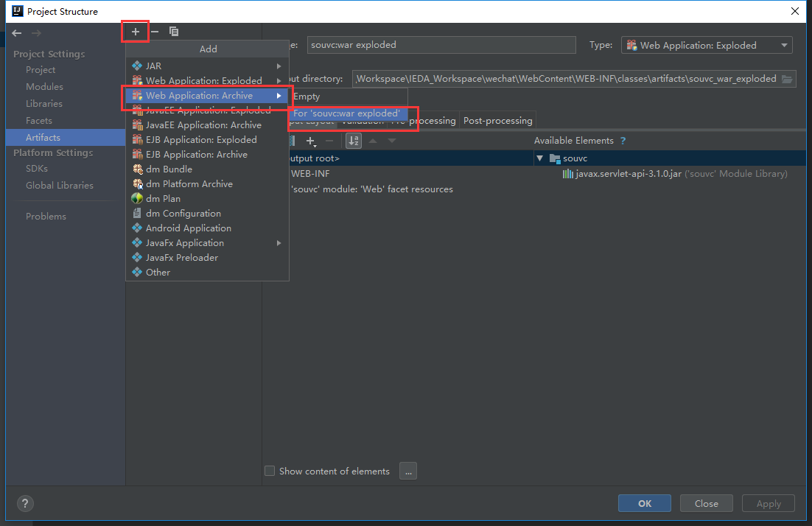Choose JAR from the Add menu

tap(207, 66)
